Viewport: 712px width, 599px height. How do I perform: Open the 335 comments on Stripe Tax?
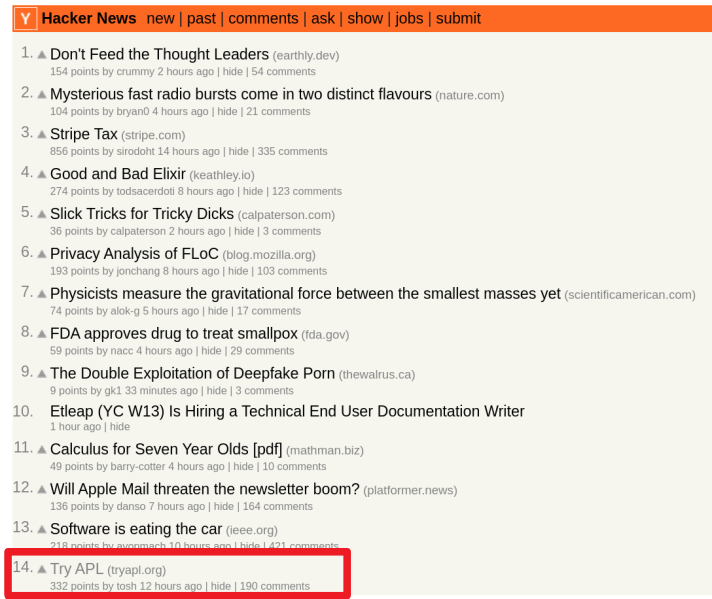292,152
